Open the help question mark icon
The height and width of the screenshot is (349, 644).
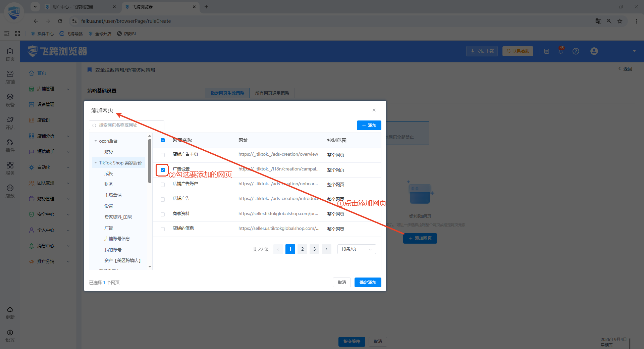point(576,51)
